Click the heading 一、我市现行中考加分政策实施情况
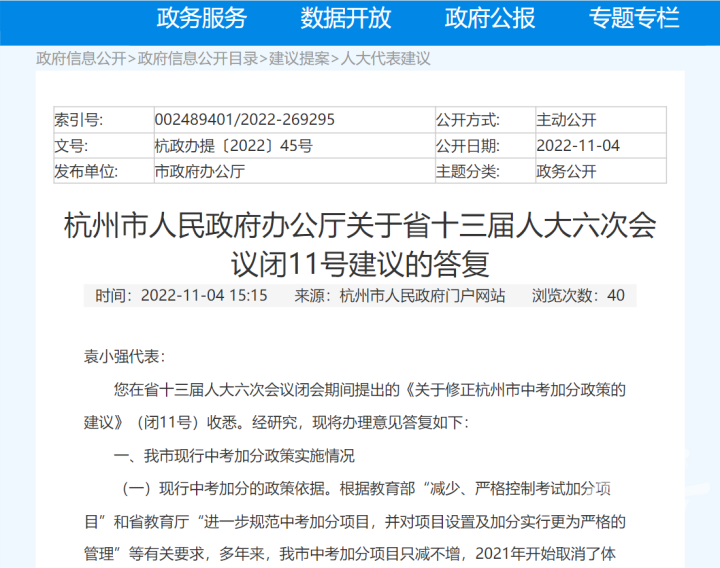The image size is (720, 568). click(x=234, y=456)
